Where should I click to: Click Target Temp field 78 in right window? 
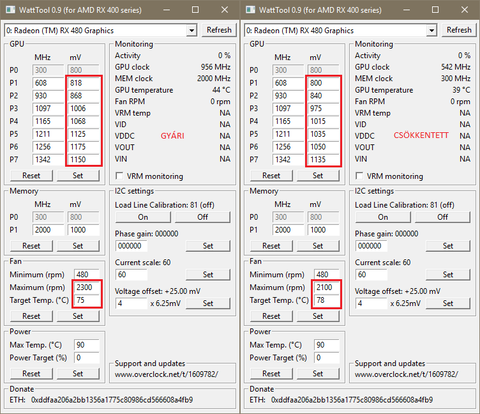tap(327, 300)
